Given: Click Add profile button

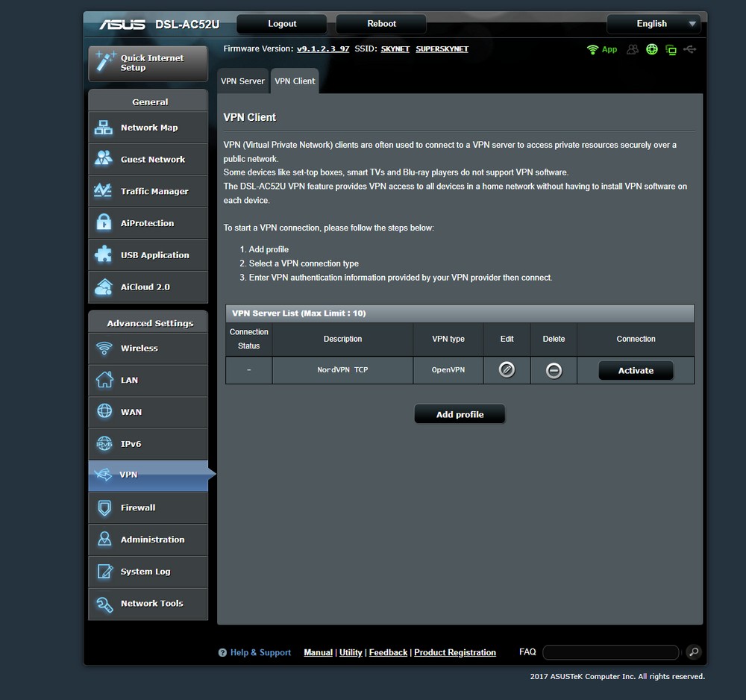Looking at the screenshot, I should [x=460, y=414].
